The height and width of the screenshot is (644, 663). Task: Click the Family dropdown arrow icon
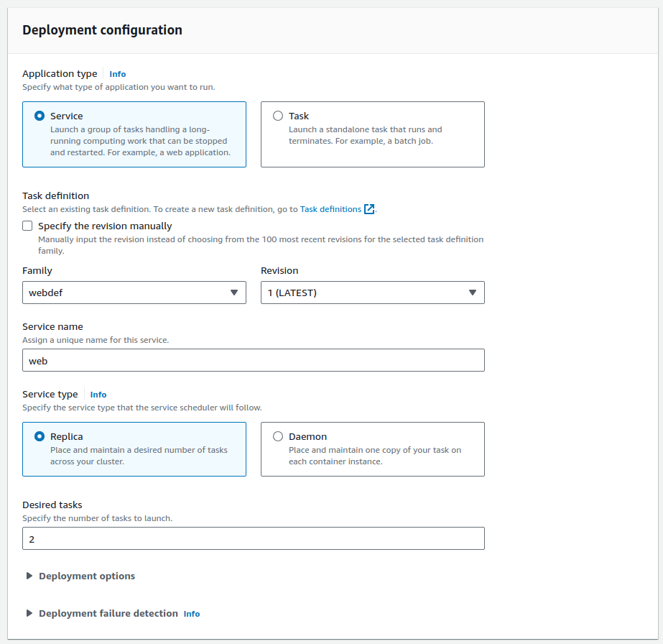(233, 293)
